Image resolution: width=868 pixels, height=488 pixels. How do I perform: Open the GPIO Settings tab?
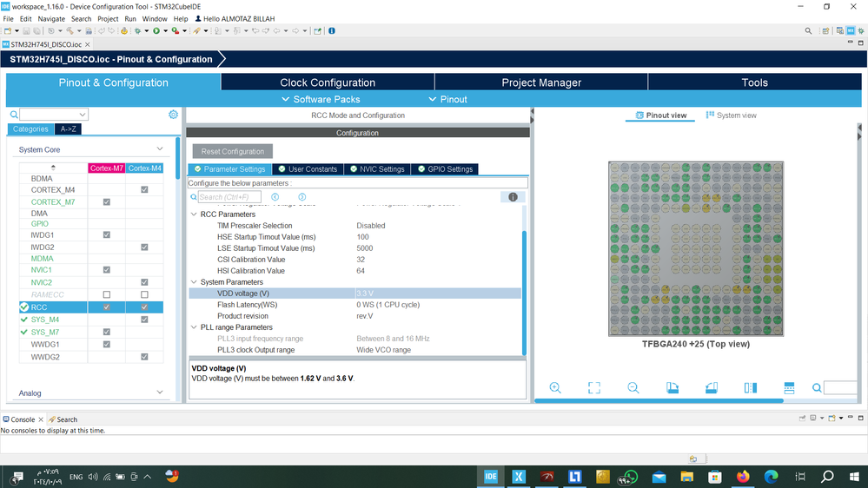coord(445,169)
